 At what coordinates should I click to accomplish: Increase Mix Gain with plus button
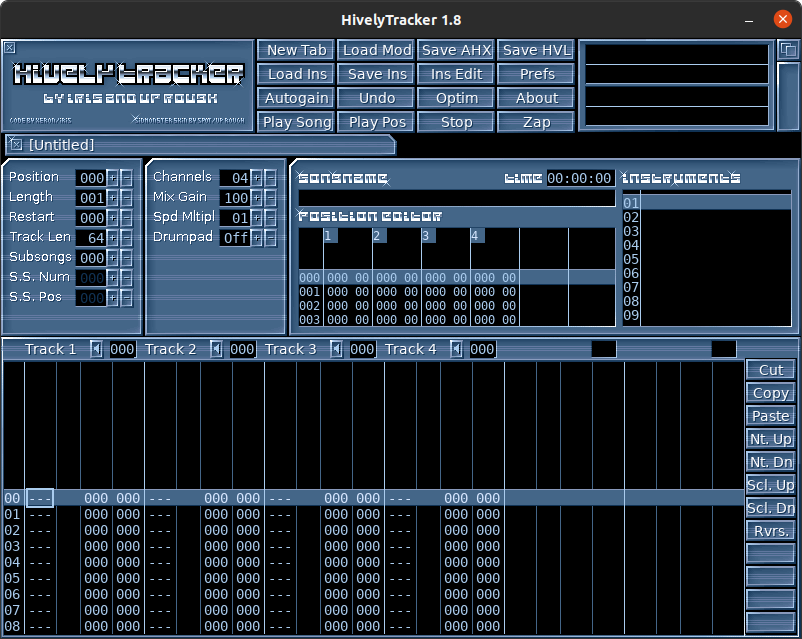tap(257, 198)
